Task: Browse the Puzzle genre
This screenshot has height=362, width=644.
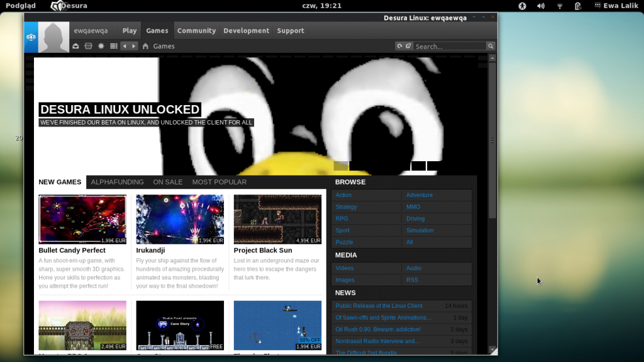Action: pos(344,242)
